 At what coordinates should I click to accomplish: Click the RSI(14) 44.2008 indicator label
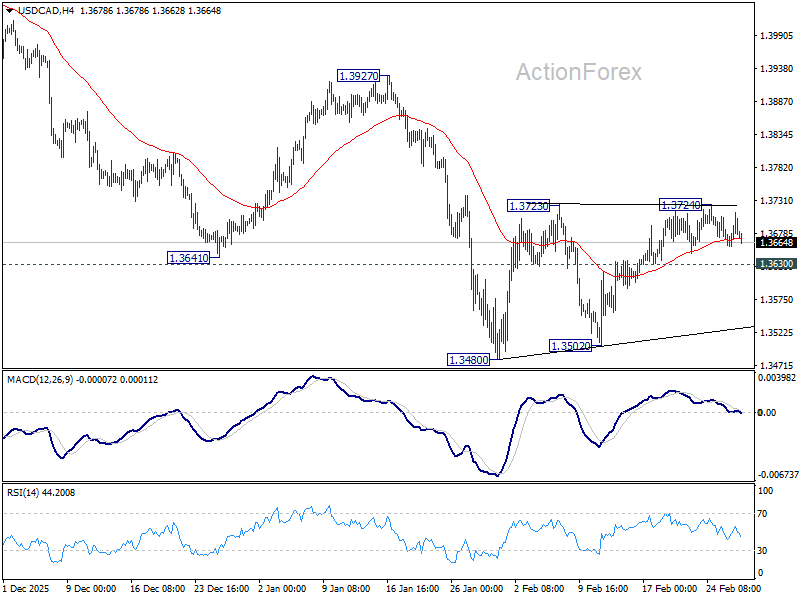41,493
